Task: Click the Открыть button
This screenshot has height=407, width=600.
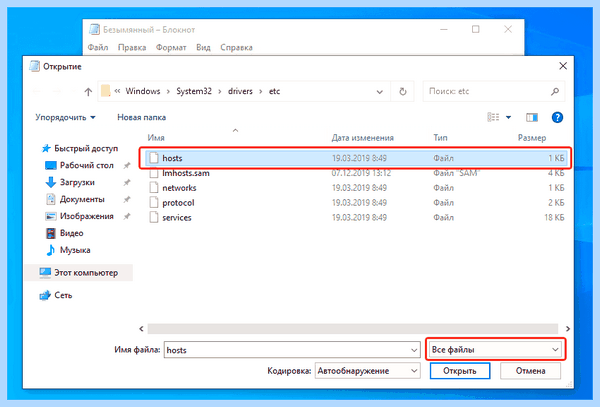Action: click(x=460, y=371)
